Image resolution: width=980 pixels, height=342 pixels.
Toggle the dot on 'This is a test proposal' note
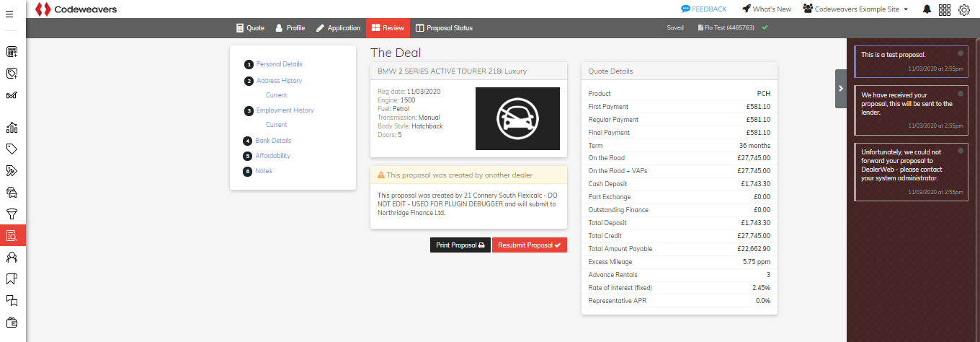click(x=961, y=53)
